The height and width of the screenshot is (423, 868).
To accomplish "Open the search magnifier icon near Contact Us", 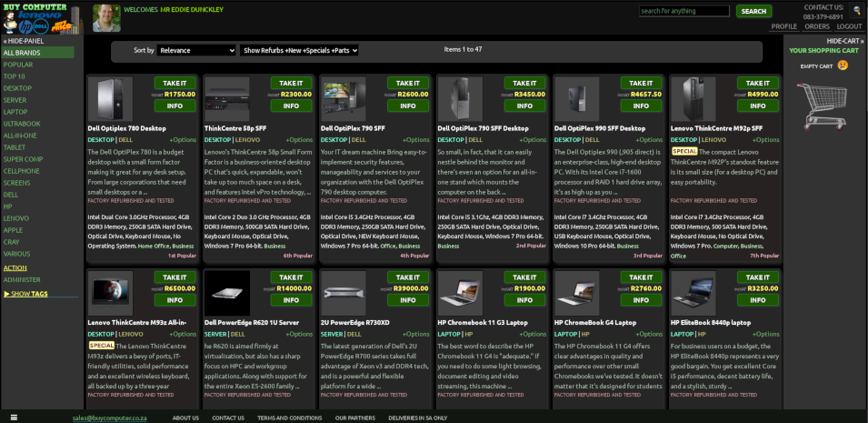I will pyautogui.click(x=855, y=9).
